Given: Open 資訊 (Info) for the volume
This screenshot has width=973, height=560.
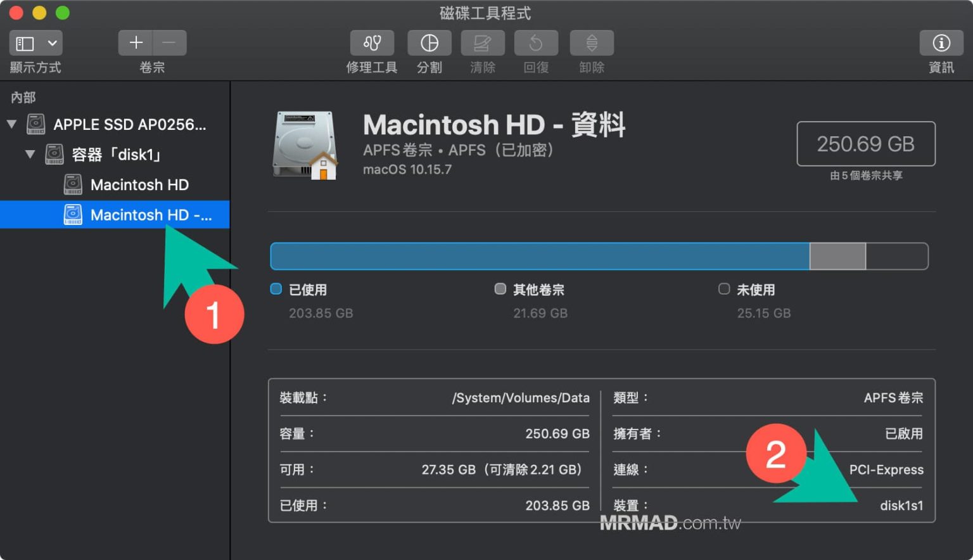Looking at the screenshot, I should coord(941,43).
